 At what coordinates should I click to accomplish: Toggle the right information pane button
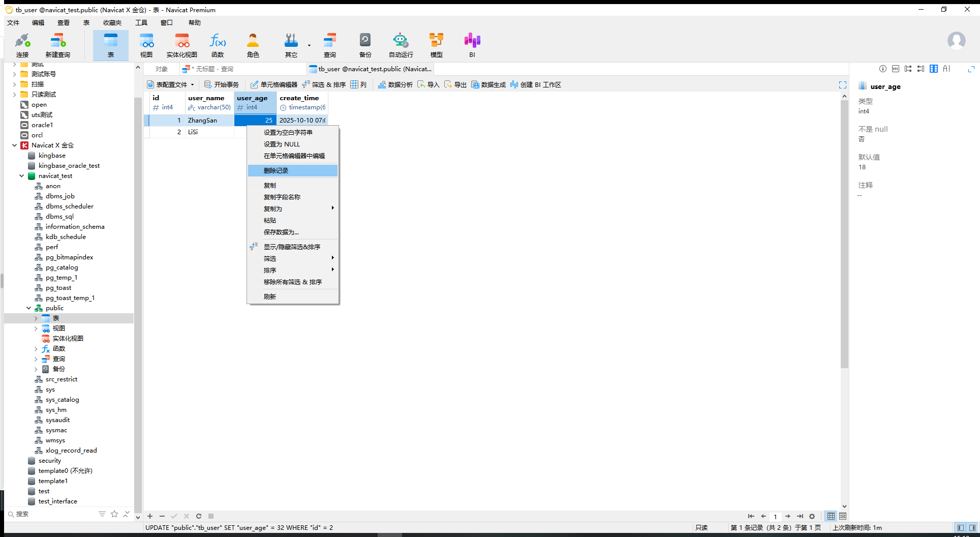point(972,528)
